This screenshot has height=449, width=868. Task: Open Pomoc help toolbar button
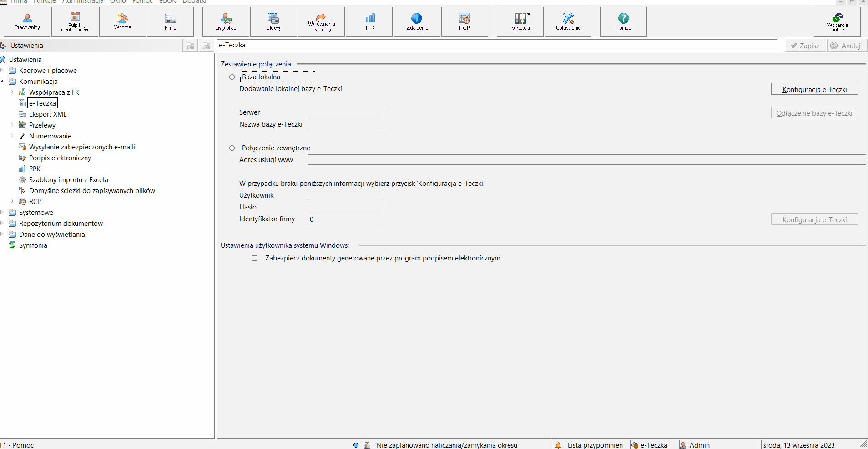pyautogui.click(x=623, y=22)
